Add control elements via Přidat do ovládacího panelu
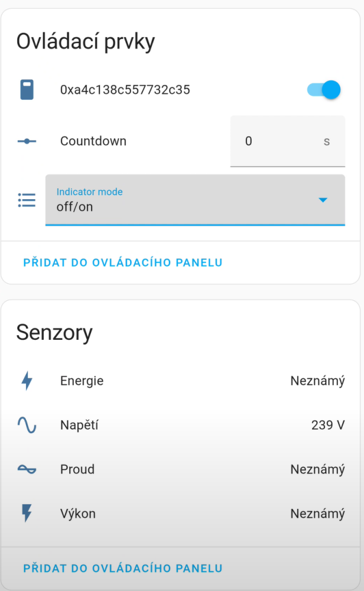 (123, 262)
